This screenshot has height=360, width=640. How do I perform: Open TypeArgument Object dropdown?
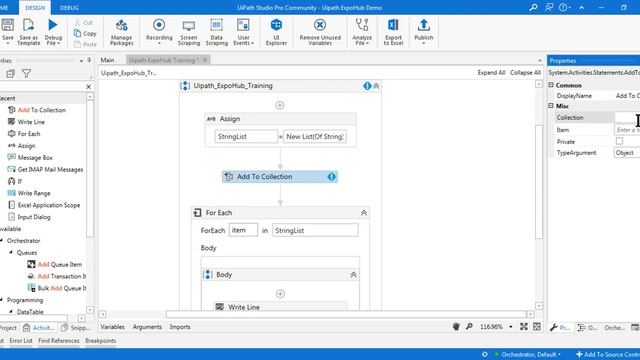tap(627, 153)
